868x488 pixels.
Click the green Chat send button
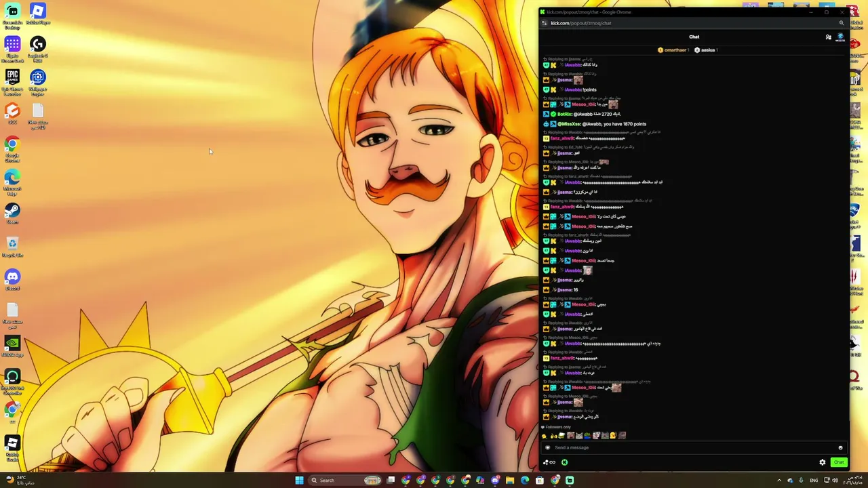(x=839, y=462)
